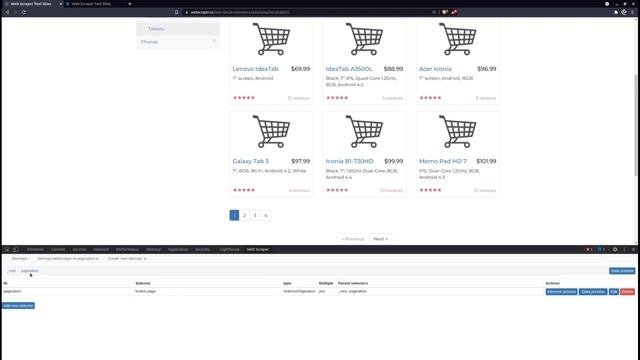
Task: Open a new browser tab with plus icon
Action: tap(130, 4)
